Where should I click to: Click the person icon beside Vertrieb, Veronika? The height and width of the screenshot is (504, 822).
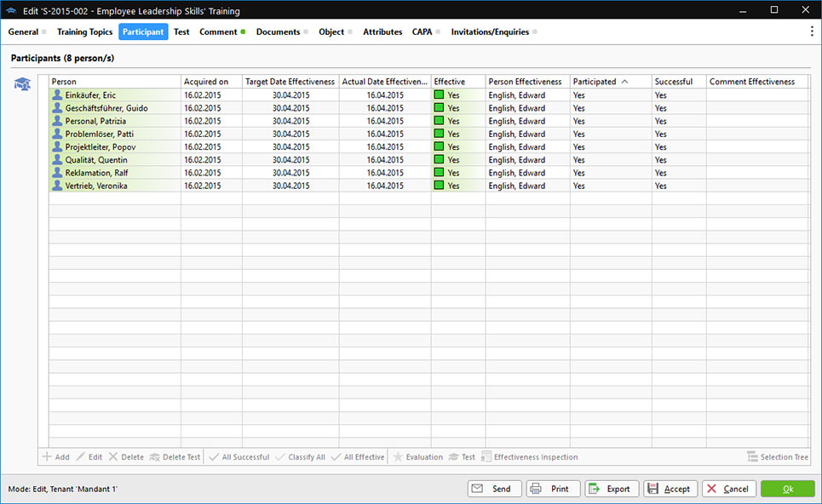pyautogui.click(x=57, y=186)
